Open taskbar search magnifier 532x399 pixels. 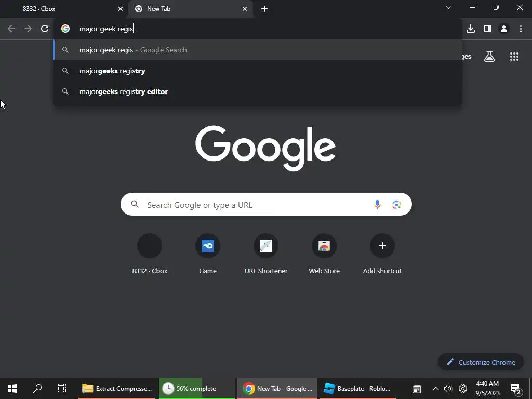point(37,389)
